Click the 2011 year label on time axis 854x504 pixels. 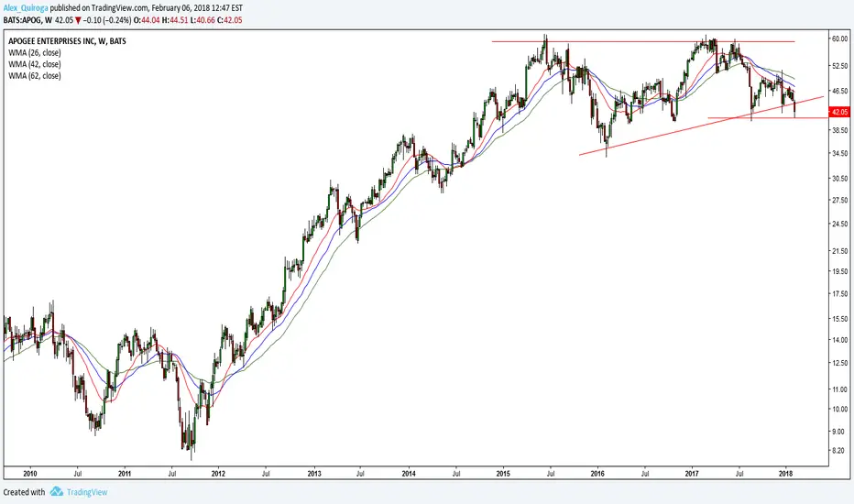click(x=125, y=474)
